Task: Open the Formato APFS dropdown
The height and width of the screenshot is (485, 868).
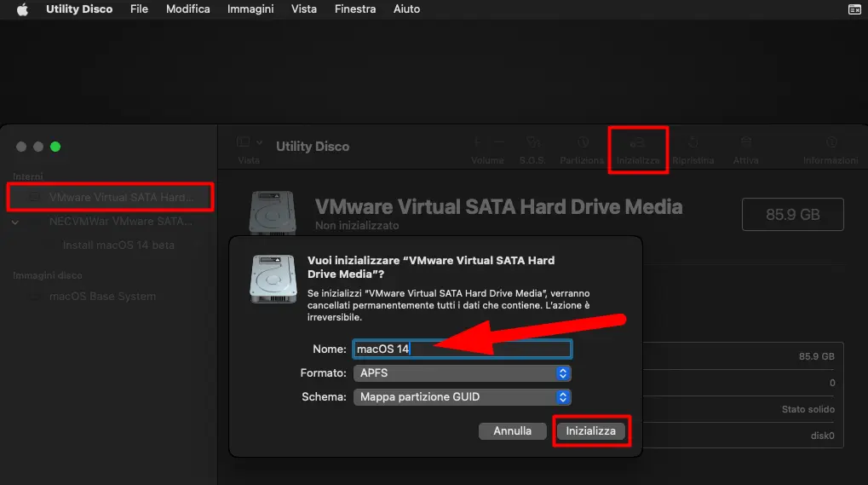Action: tap(463, 373)
